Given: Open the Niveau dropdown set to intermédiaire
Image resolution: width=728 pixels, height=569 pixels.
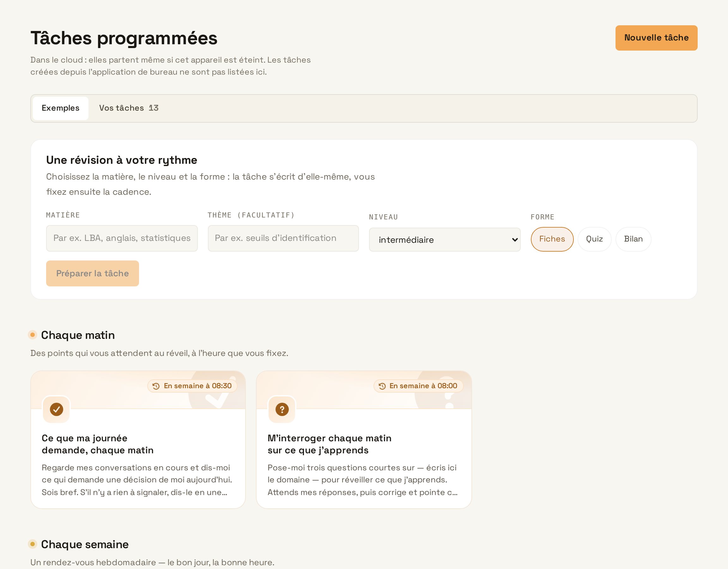Looking at the screenshot, I should [445, 240].
